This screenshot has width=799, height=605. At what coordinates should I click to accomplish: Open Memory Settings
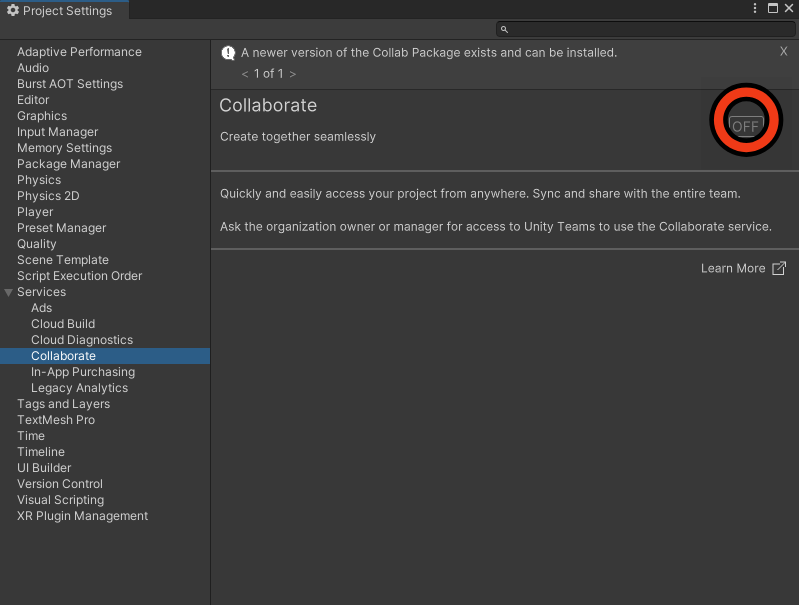[64, 148]
